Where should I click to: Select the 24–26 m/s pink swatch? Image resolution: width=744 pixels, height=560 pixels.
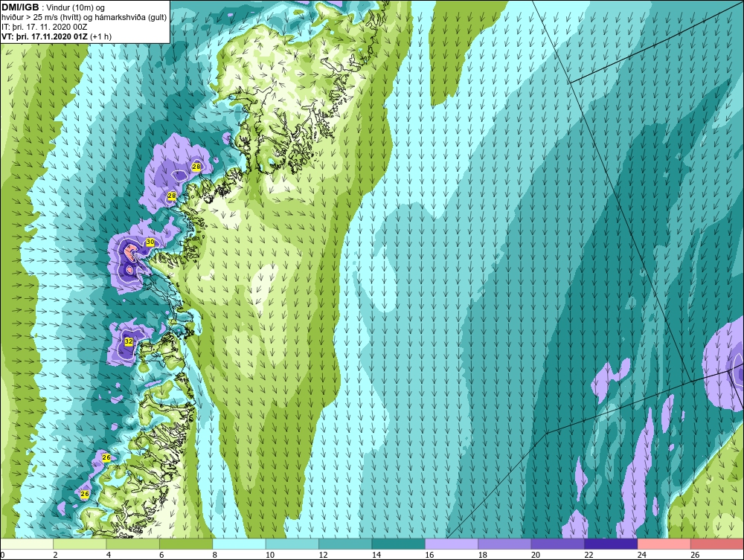664,544
